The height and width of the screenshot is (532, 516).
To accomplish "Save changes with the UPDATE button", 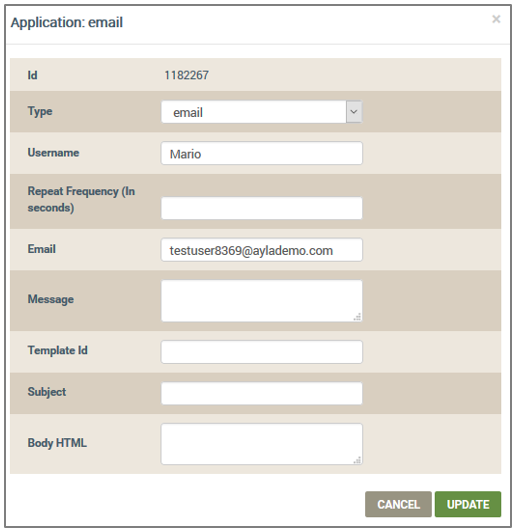I will [468, 505].
